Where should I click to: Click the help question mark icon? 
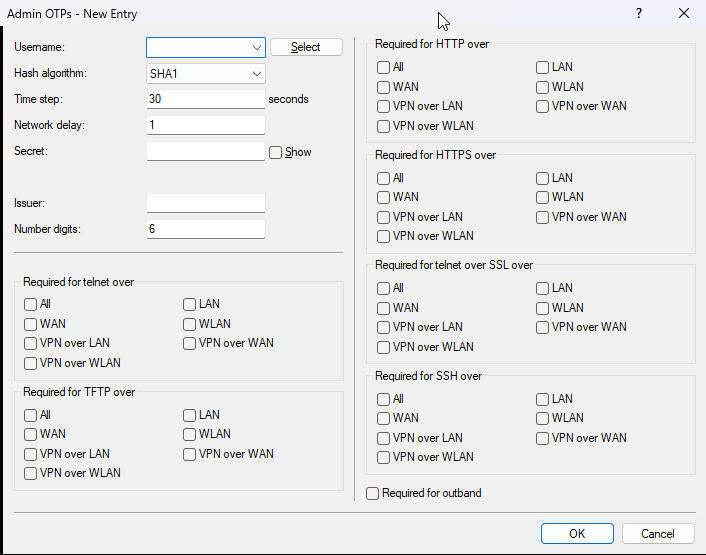tap(639, 14)
